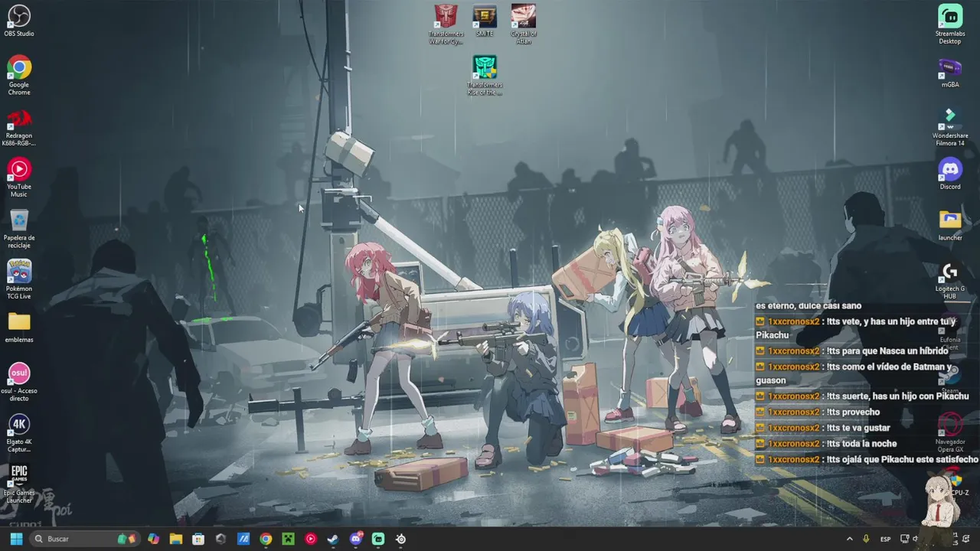Select the launcher folder on the desktop
The height and width of the screenshot is (551, 980).
pyautogui.click(x=950, y=225)
